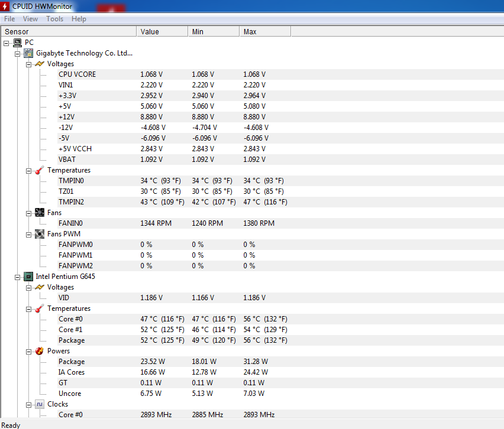This screenshot has height=429, width=504.
Task: Click the PC computer icon
Action: [x=18, y=43]
